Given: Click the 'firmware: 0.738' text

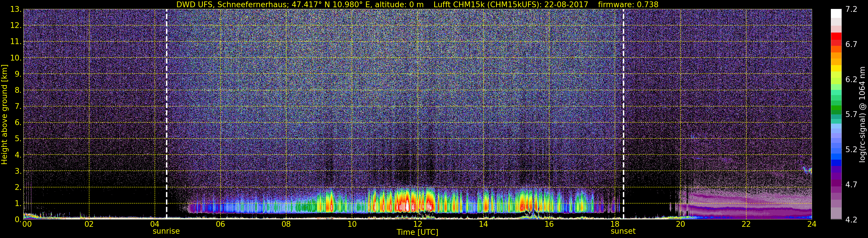Looking at the screenshot, I should pos(628,4).
